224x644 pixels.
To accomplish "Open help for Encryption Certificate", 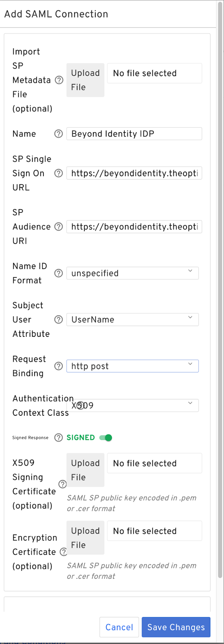I will 63,552.
